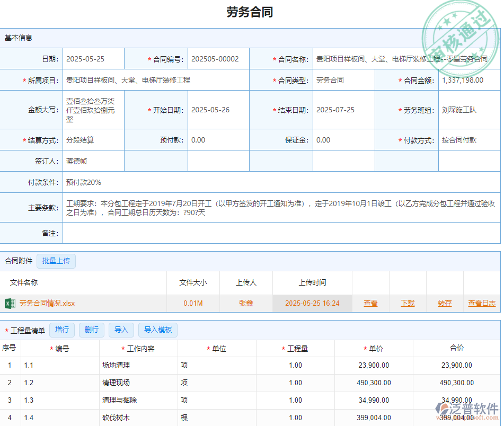Click the 导入 button

121,330
